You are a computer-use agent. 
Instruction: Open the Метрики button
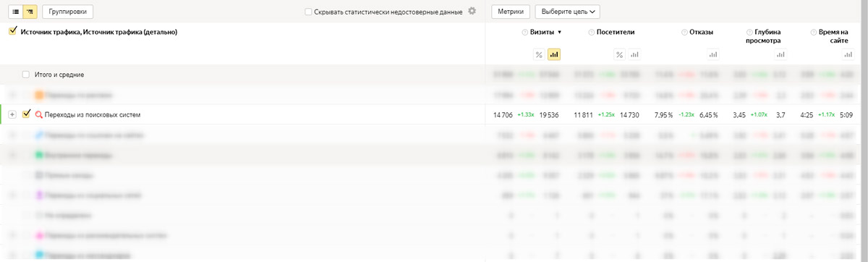[510, 12]
